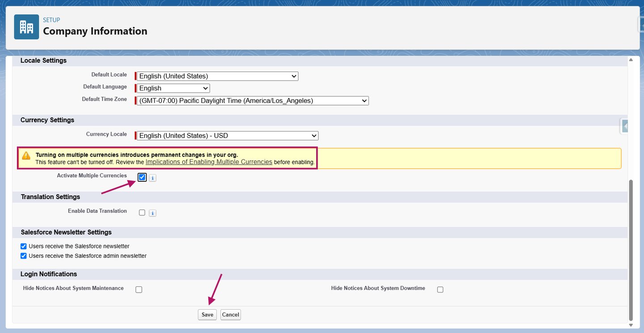This screenshot has width=644, height=333.
Task: Open the Currency Locale dropdown
Action: 227,136
